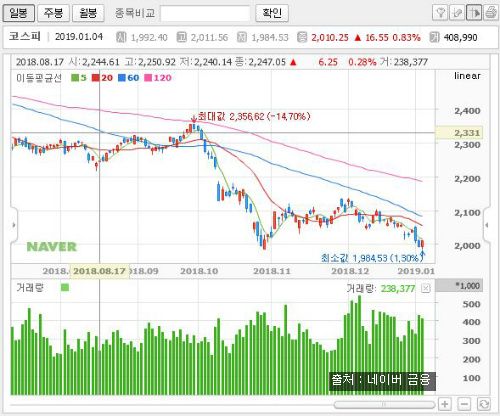Click the 거래량: 238,377 value
Screen dimensions: 500x416
click(381, 288)
